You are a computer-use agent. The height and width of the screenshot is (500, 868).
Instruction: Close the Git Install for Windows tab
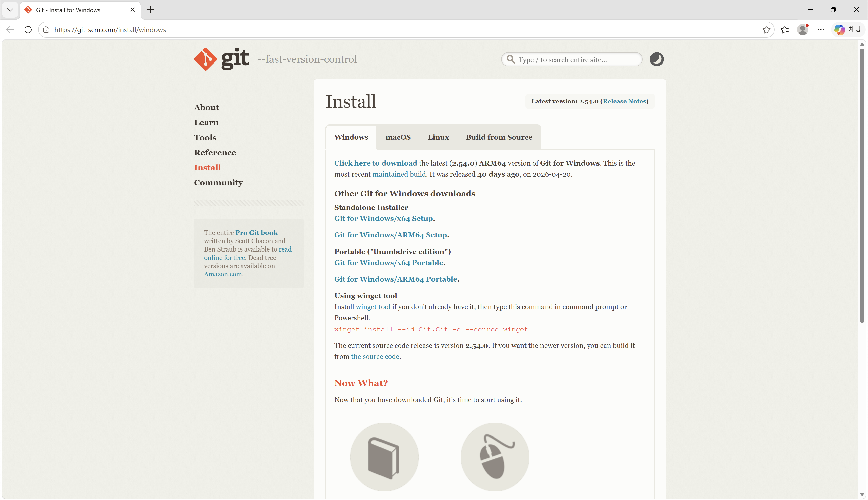click(132, 10)
